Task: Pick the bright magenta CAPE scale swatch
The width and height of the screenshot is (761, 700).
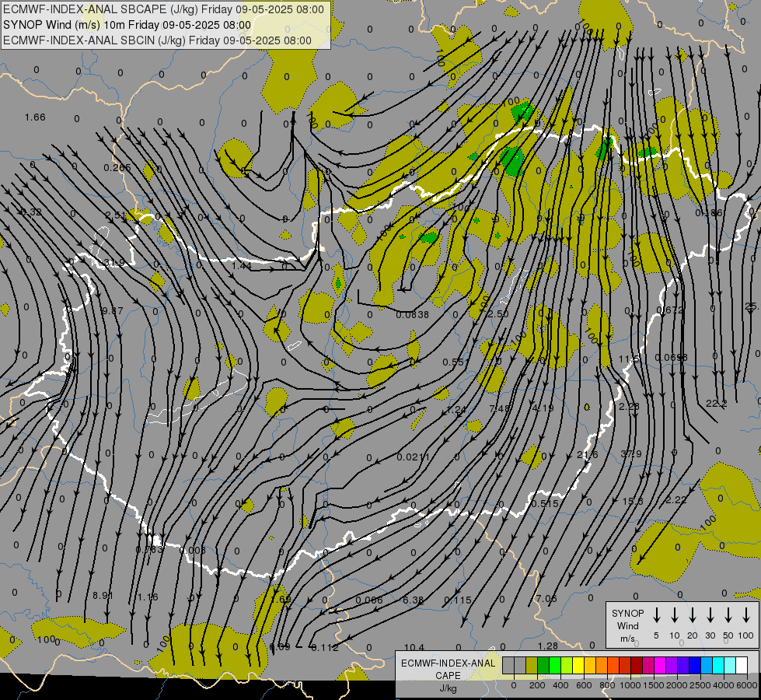Action: click(660, 666)
